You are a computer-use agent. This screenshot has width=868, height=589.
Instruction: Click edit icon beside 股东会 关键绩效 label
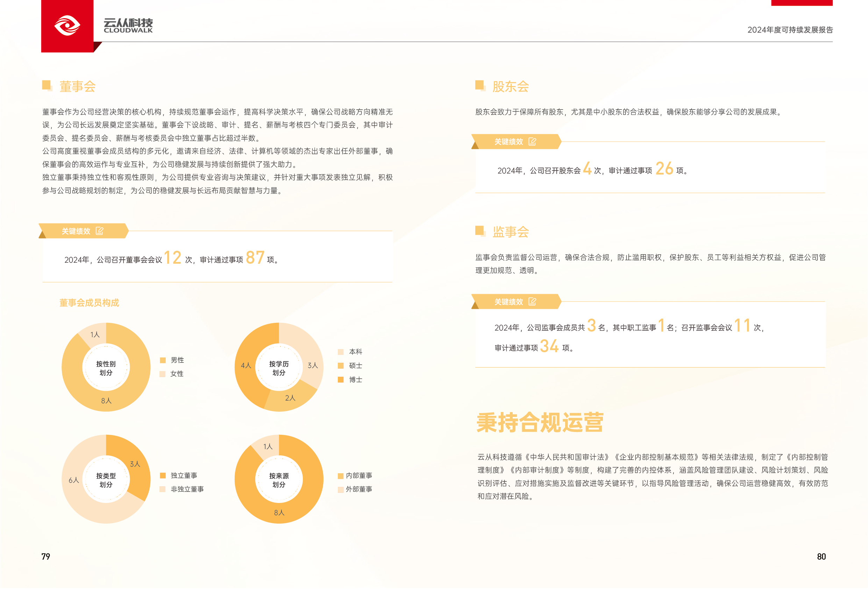tap(532, 142)
